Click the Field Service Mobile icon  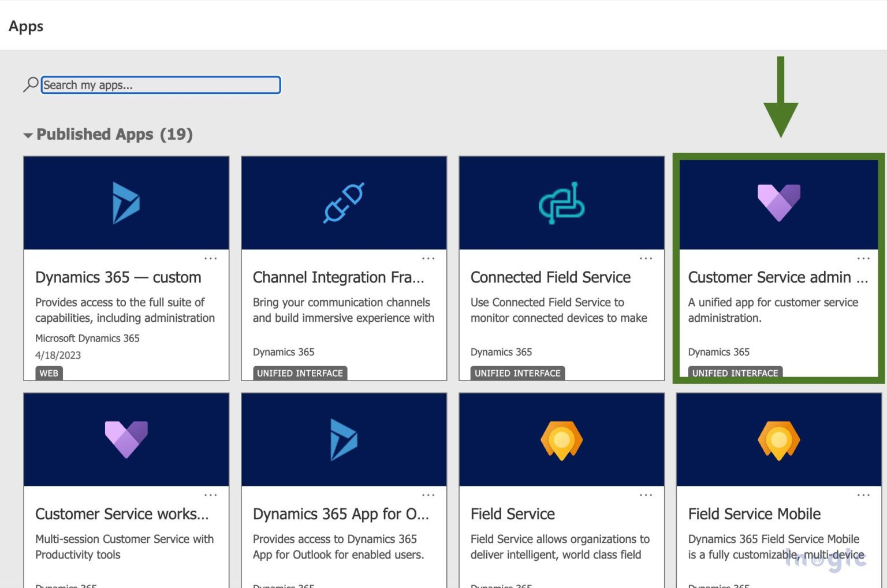tap(778, 439)
